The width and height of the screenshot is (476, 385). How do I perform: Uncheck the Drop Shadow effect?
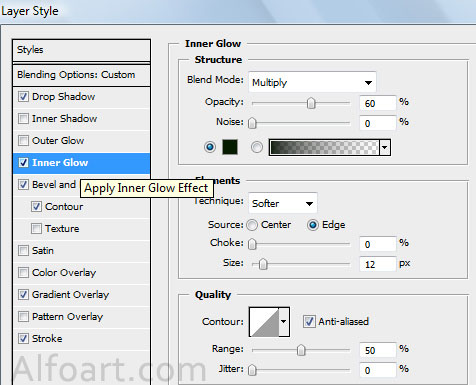click(23, 97)
